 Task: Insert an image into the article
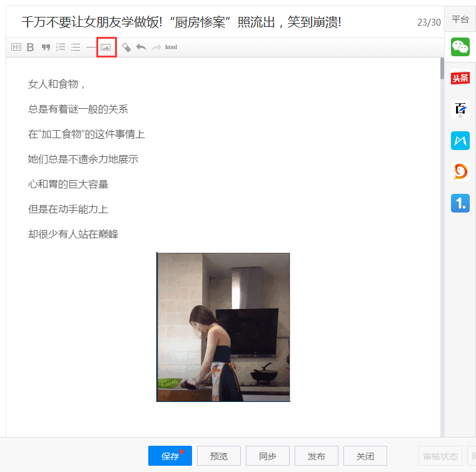pos(106,48)
